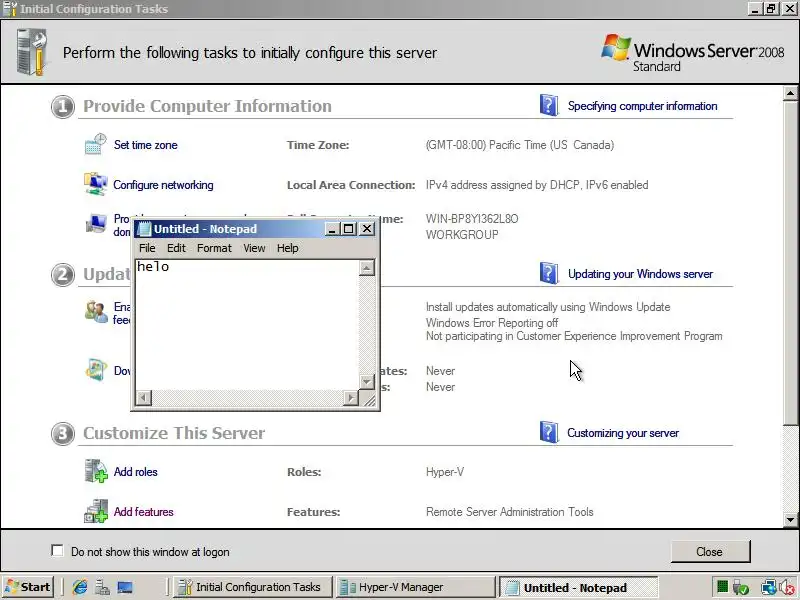Click the computer name monitor icon
This screenshot has height=600, width=800.
coord(95,223)
